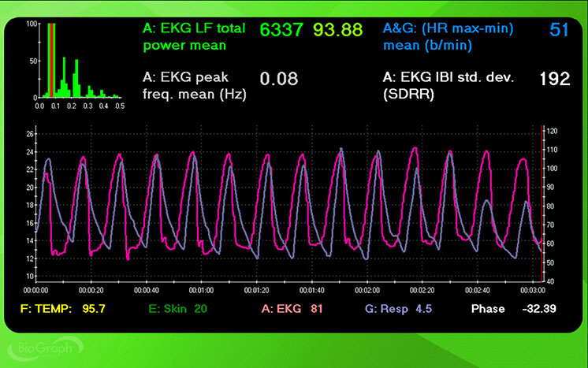Click the red bar in the frequency spectrum
Viewport: 588px width, 368px height.
click(x=51, y=60)
